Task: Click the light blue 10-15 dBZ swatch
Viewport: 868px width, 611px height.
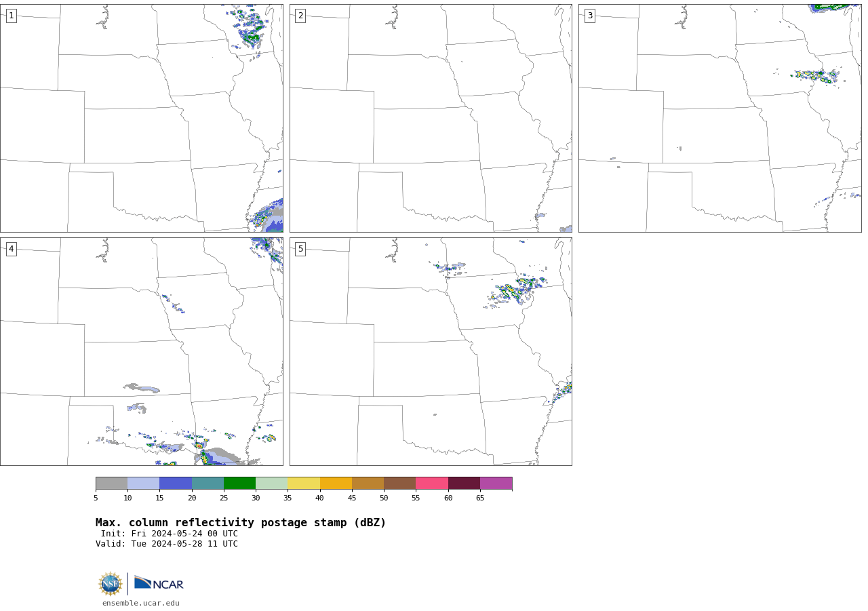Action: click(x=144, y=483)
